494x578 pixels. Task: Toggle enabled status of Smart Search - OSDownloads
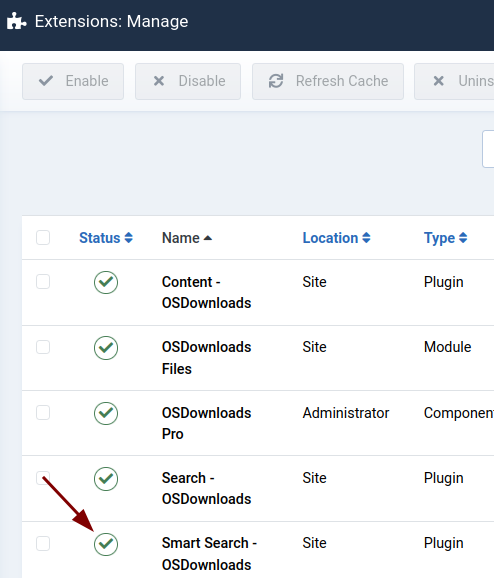[x=106, y=544]
